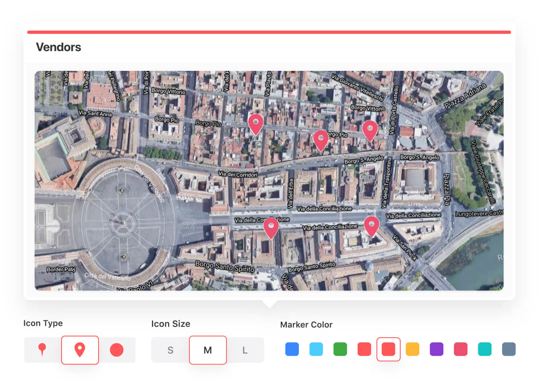Set icon size to L
Screen dimensions: 539x392
point(245,350)
